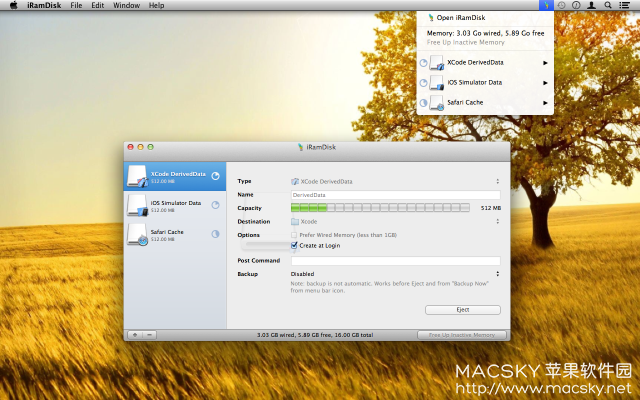640x400 pixels.
Task: Click the Capacity segmented slider bar
Action: (380, 208)
